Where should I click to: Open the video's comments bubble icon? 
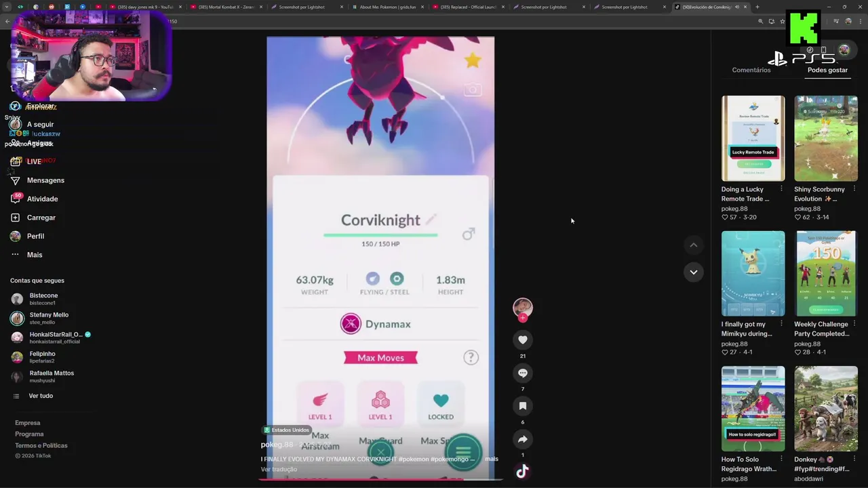click(x=522, y=373)
